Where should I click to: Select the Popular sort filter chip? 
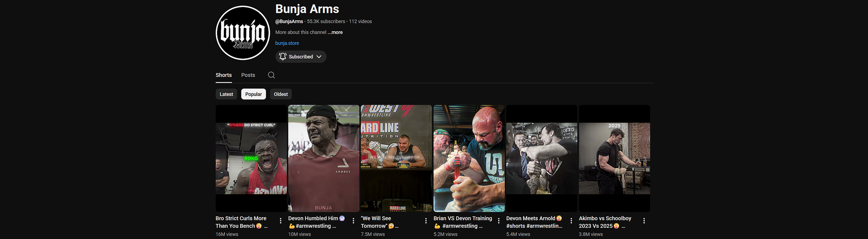253,94
